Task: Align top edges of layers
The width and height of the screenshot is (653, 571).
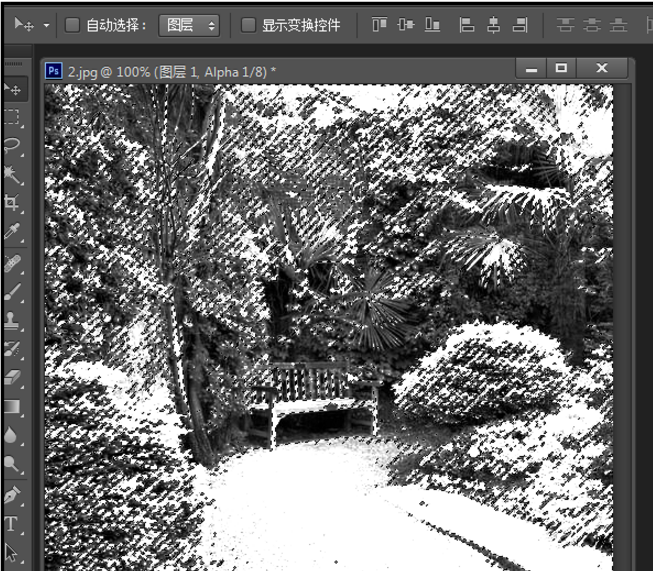Action: [x=379, y=25]
